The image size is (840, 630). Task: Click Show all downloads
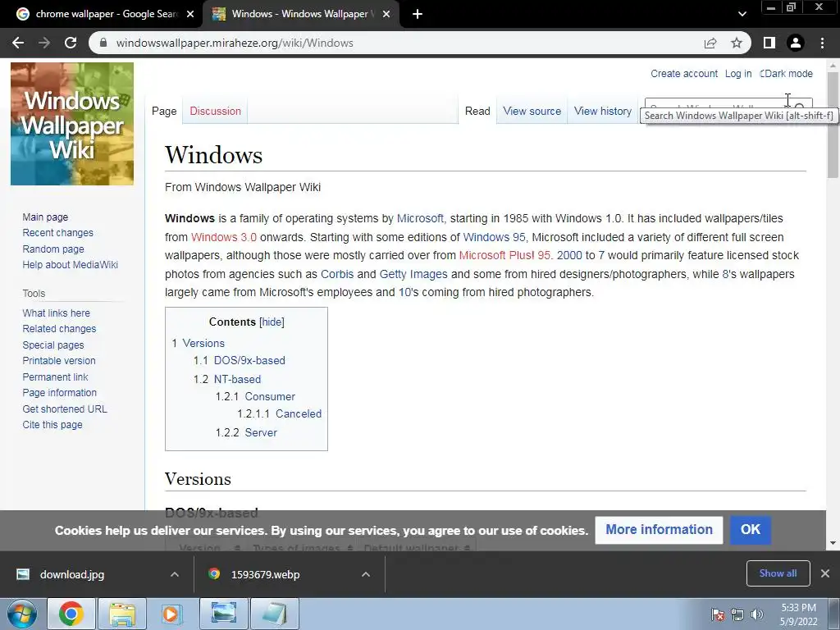[778, 573]
